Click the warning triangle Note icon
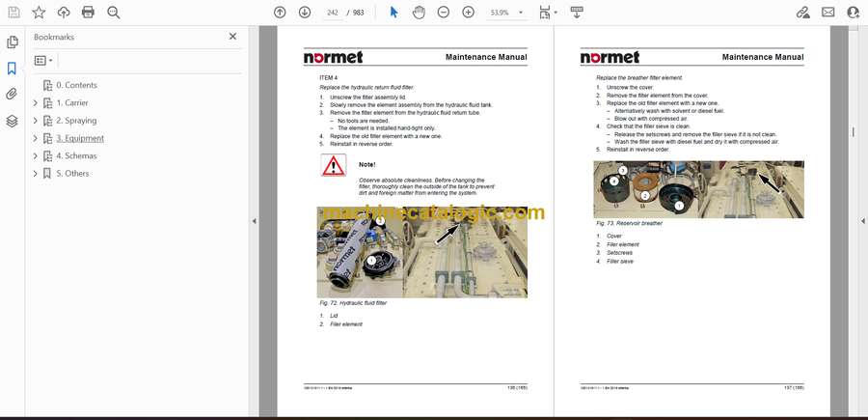 tap(334, 166)
